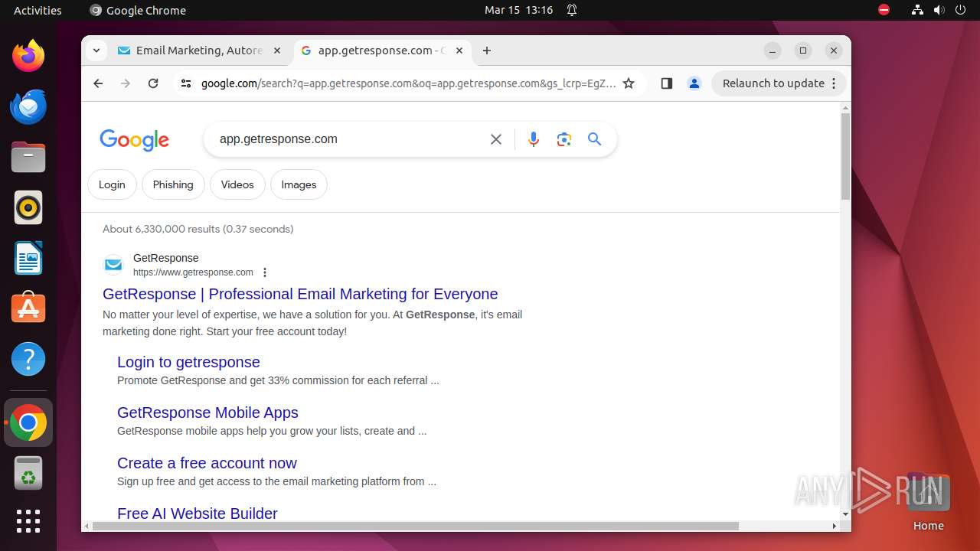Click the Chrome address bar URL
The image size is (980, 551).
pos(408,83)
